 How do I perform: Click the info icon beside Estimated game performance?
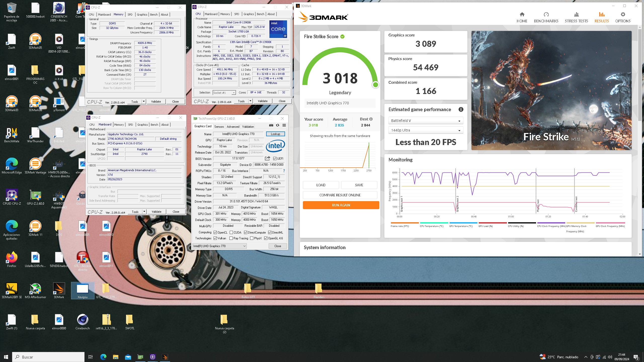coord(461,109)
